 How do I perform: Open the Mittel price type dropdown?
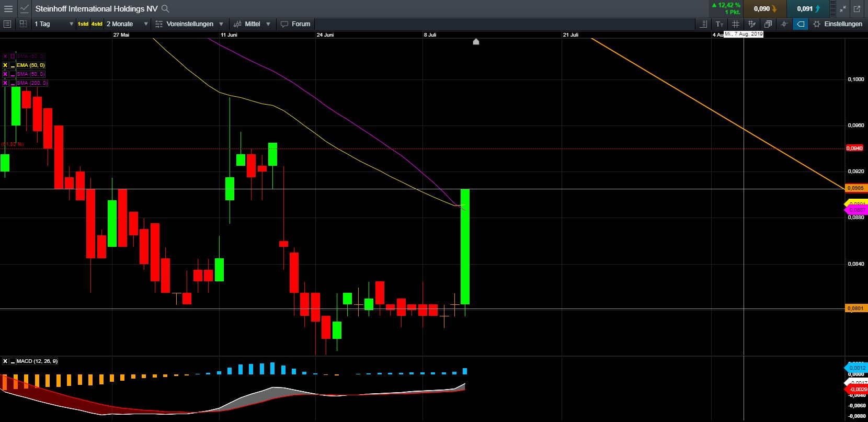[252, 24]
